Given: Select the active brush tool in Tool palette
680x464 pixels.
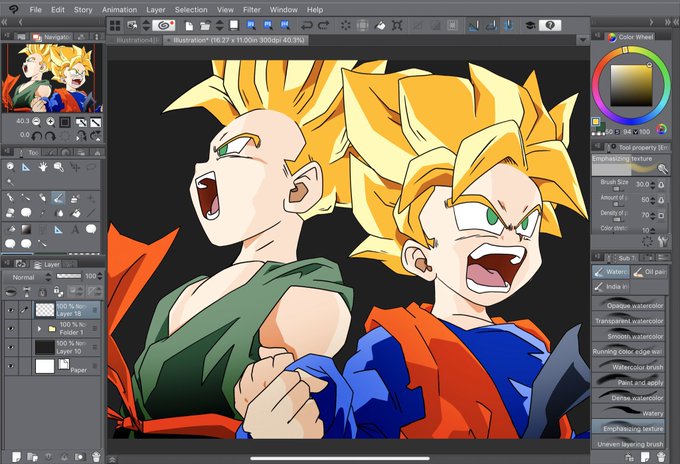Looking at the screenshot, I should point(59,198).
